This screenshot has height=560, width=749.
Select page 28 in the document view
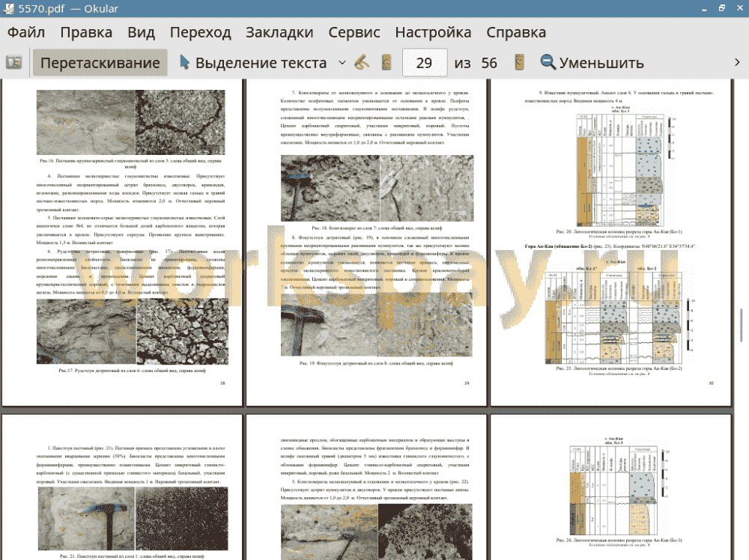point(122,242)
